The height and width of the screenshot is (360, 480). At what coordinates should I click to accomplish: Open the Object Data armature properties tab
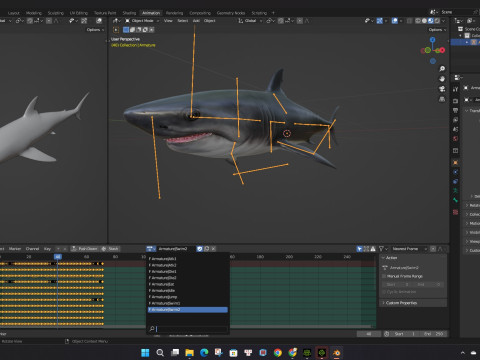point(455,191)
